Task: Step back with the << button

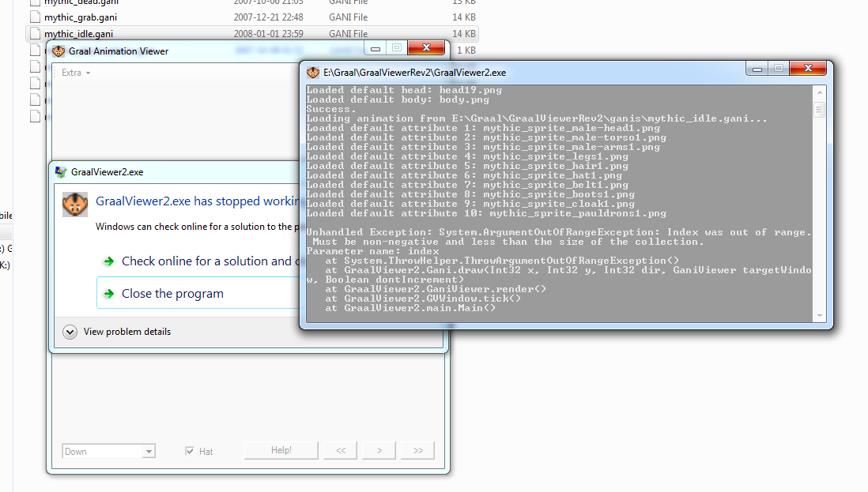Action: (x=341, y=451)
